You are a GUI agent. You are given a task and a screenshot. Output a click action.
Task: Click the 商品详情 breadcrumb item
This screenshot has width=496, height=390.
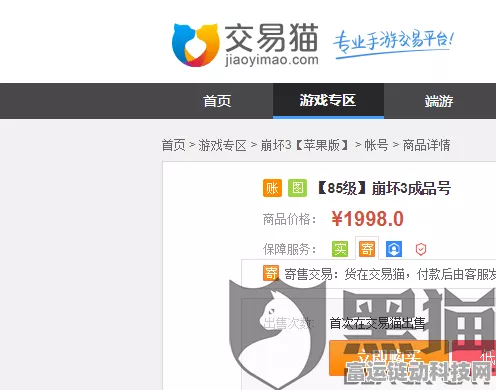[426, 145]
